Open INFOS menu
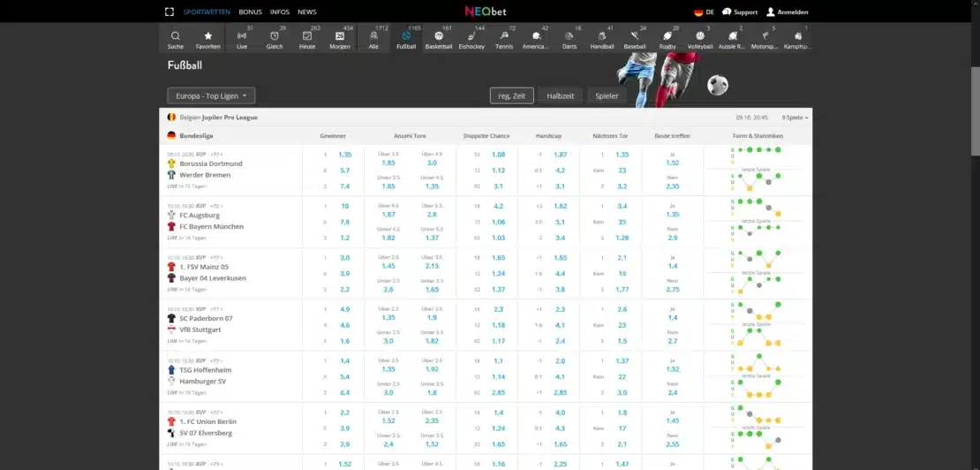This screenshot has height=470, width=980. click(279, 11)
